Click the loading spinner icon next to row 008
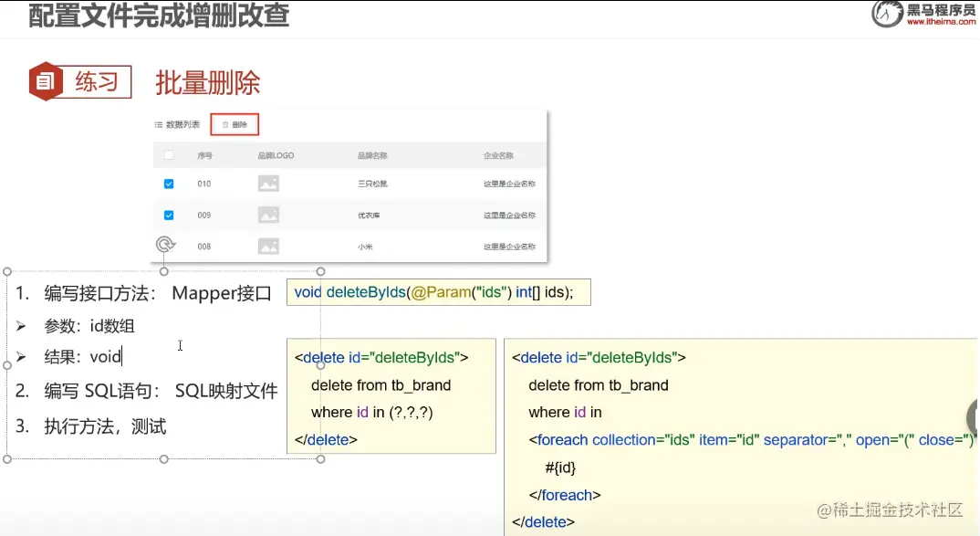This screenshot has width=980, height=536. [x=163, y=244]
